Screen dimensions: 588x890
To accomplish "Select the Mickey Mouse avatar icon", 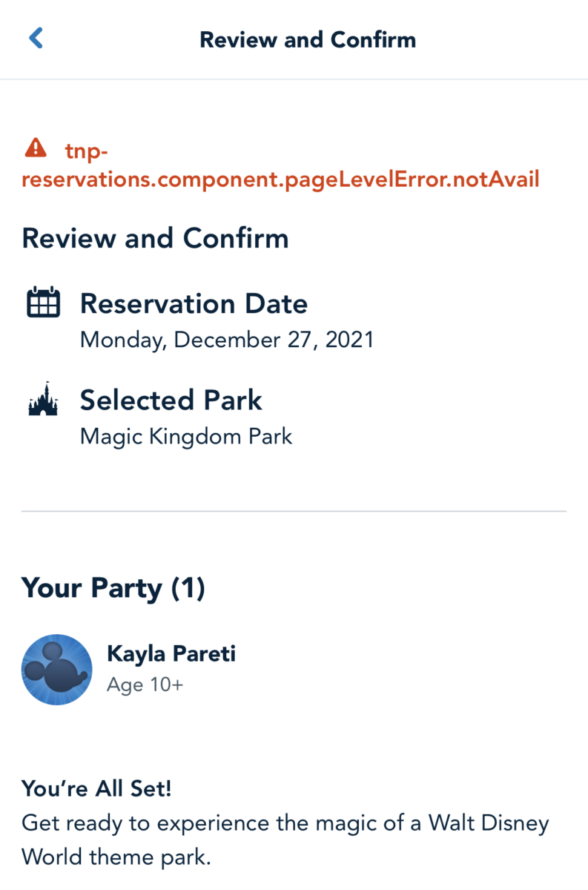I will click(x=57, y=670).
